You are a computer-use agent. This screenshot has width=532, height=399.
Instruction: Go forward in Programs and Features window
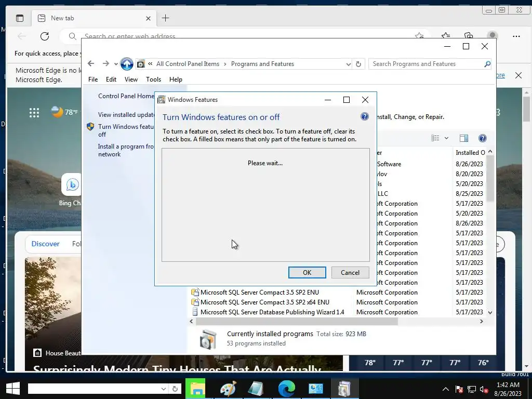tap(105, 64)
